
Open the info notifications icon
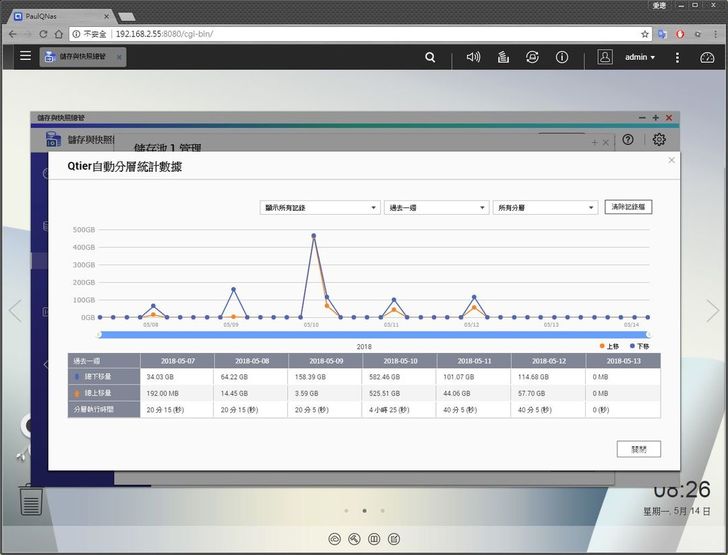point(562,57)
